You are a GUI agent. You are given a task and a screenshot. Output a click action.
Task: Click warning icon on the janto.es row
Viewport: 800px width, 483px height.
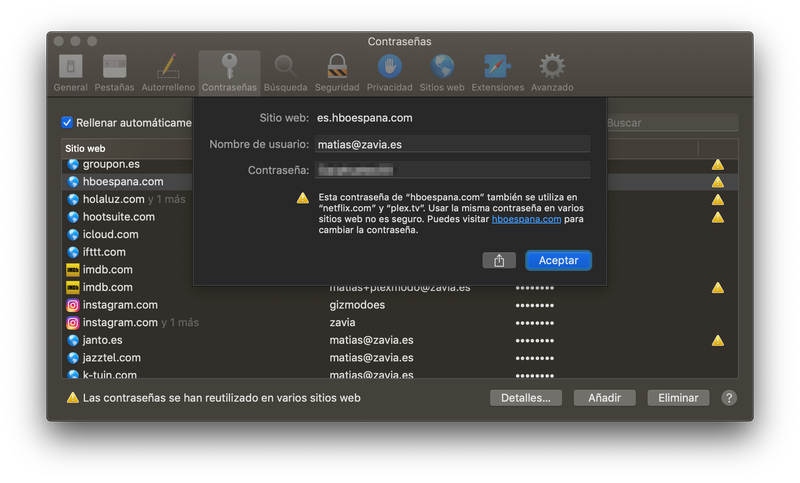point(718,340)
